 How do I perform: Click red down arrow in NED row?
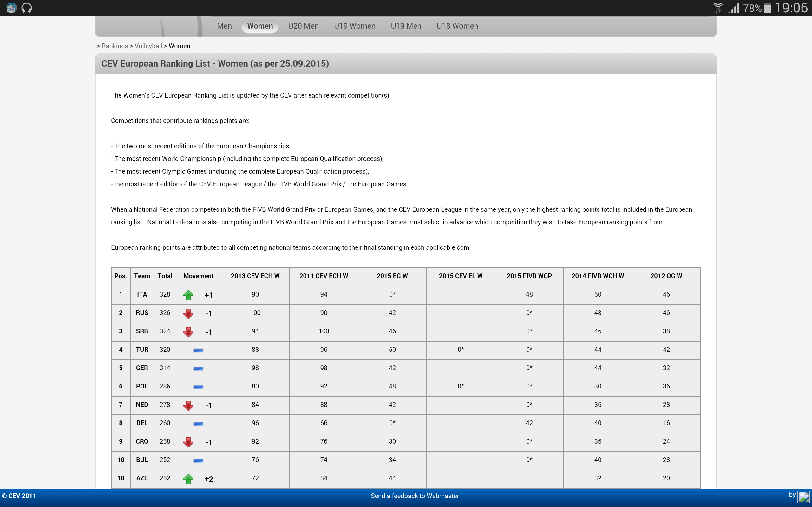[188, 405]
